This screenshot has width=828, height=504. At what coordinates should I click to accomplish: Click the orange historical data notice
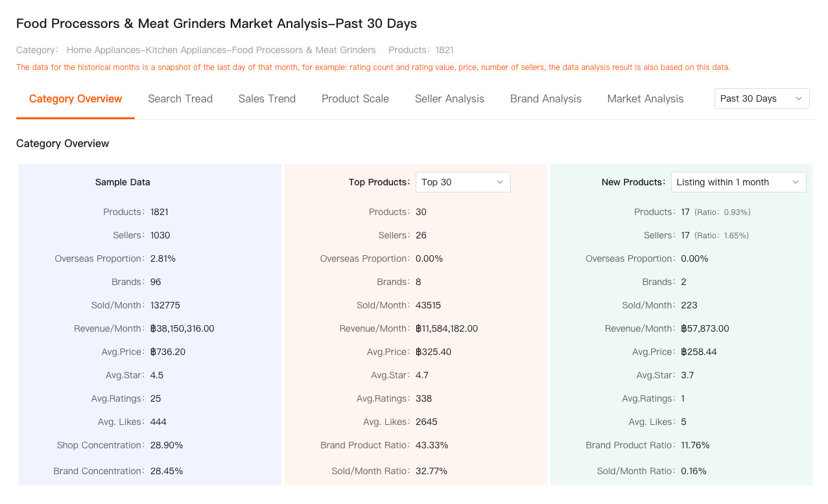(373, 67)
